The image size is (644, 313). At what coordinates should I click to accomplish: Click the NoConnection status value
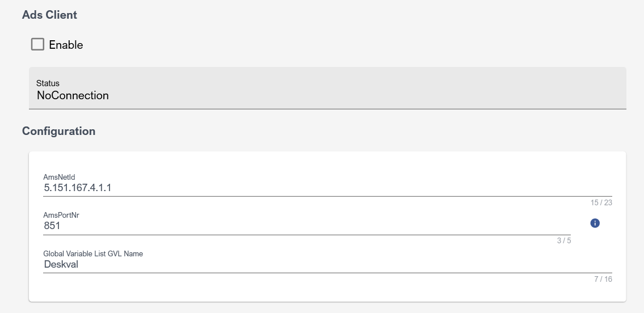tap(73, 95)
